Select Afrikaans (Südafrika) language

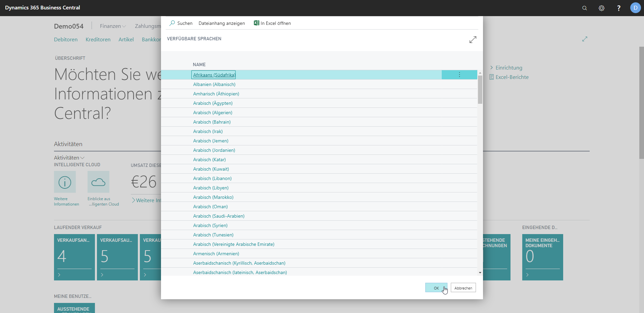coord(214,75)
